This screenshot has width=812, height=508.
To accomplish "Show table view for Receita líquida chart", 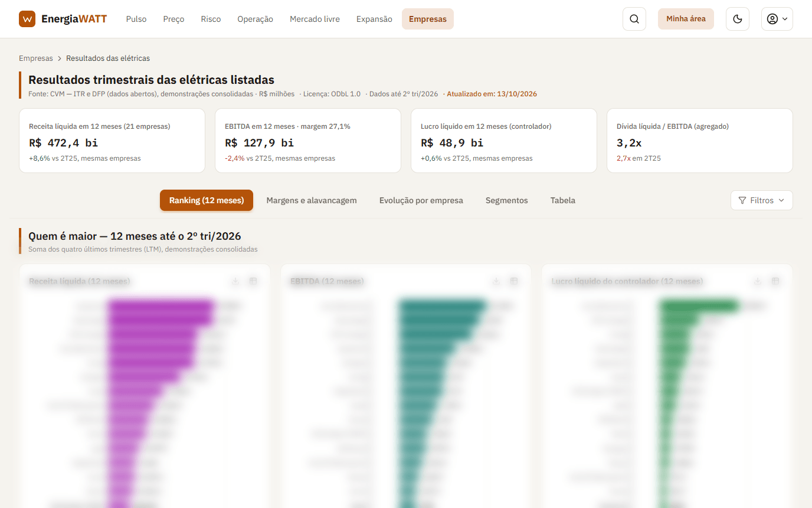I will (253, 281).
